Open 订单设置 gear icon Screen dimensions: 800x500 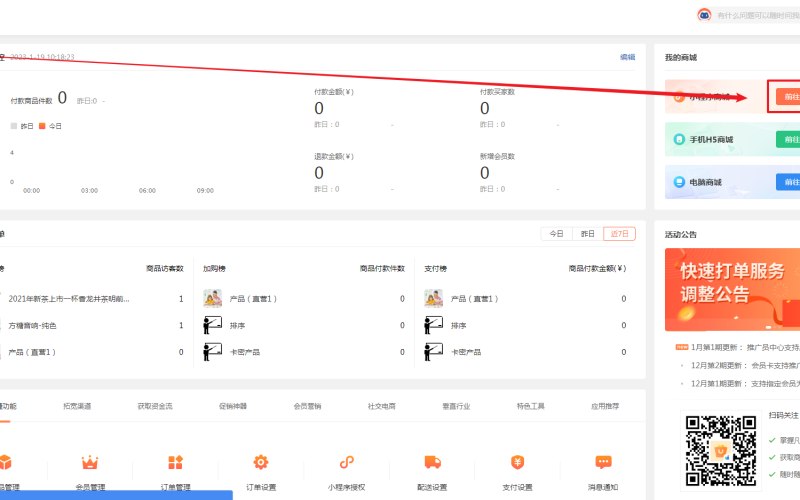tap(261, 462)
